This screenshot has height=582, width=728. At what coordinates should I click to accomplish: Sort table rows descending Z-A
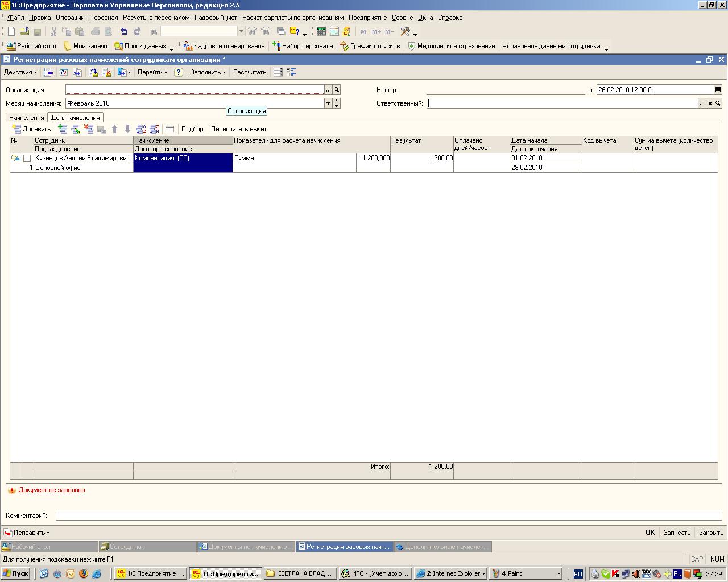pyautogui.click(x=154, y=129)
